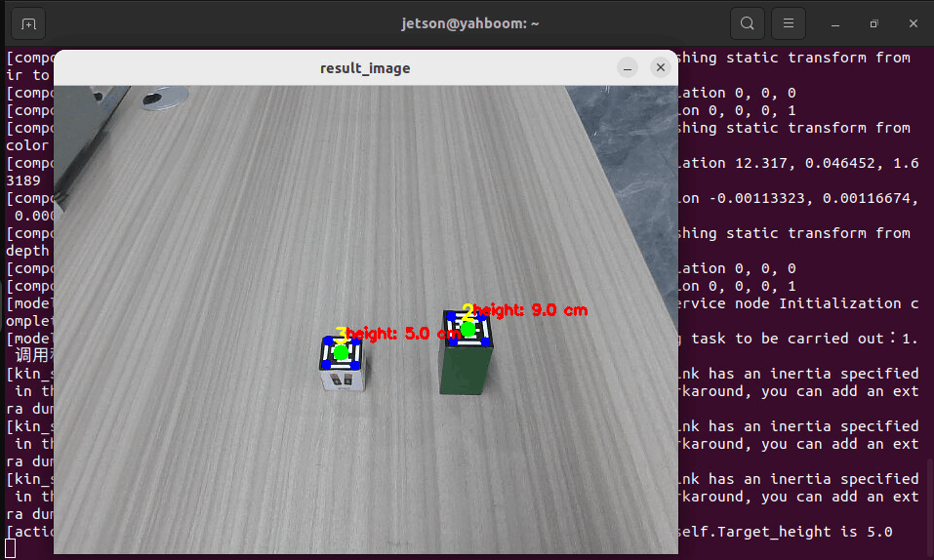The image size is (934, 560).
Task: Click the yellow marker ID 3 label
Action: (341, 335)
